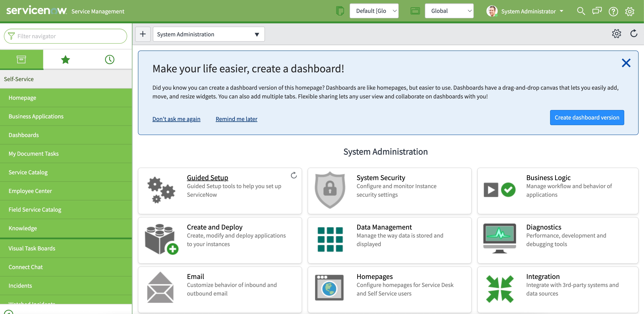Image resolution: width=644 pixels, height=314 pixels.
Task: Switch to the Favorites star tab
Action: pyautogui.click(x=65, y=59)
